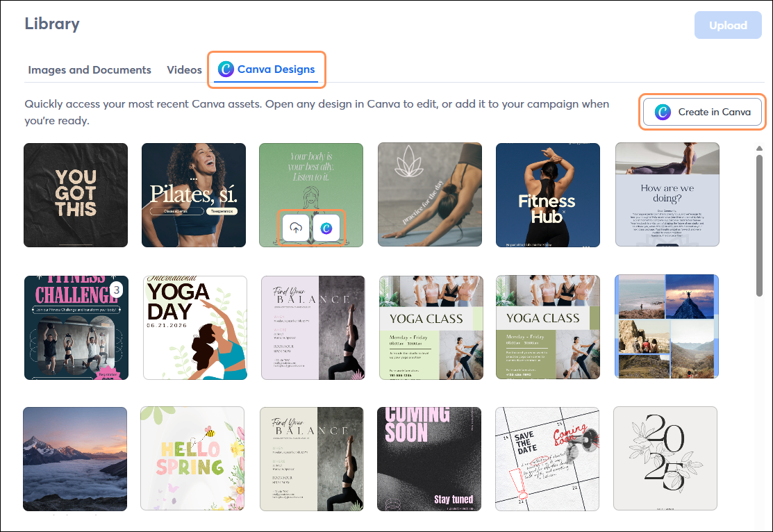Viewport: 773px width, 532px height.
Task: Pick the pink 'Coming Soon' design
Action: pos(429,459)
